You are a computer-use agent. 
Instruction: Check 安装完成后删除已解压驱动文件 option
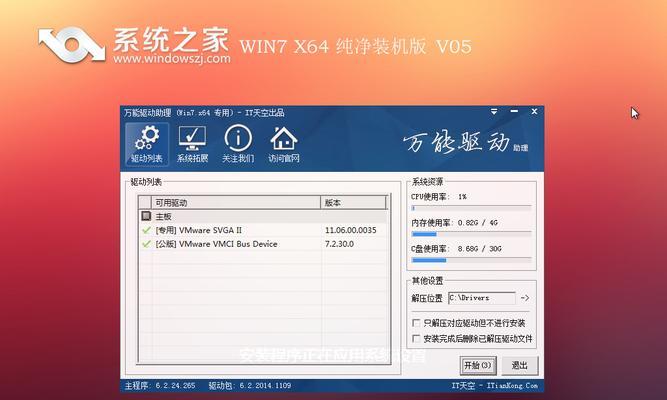click(416, 339)
